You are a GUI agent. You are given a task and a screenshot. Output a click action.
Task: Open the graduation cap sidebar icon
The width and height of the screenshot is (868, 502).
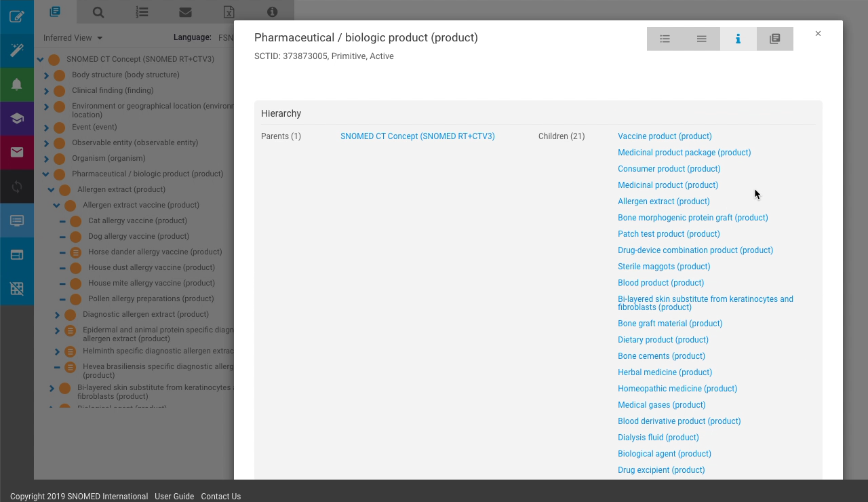[17, 118]
